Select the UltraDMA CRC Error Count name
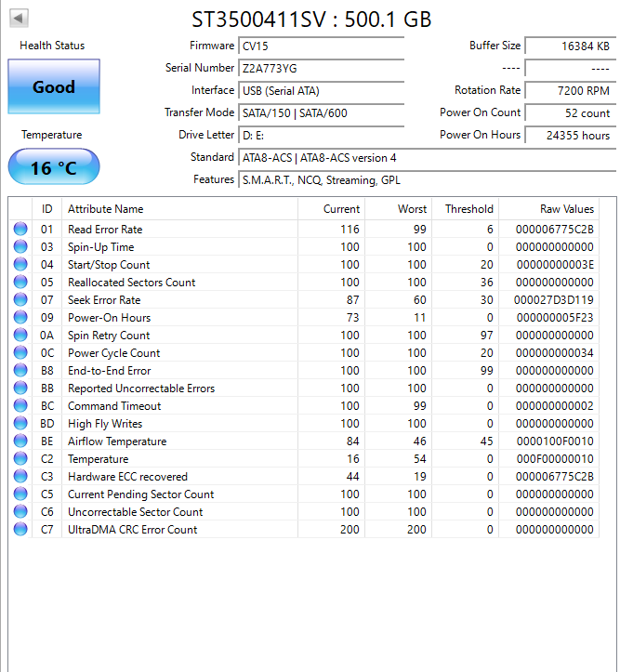Viewport: 620px width, 672px height. (132, 530)
